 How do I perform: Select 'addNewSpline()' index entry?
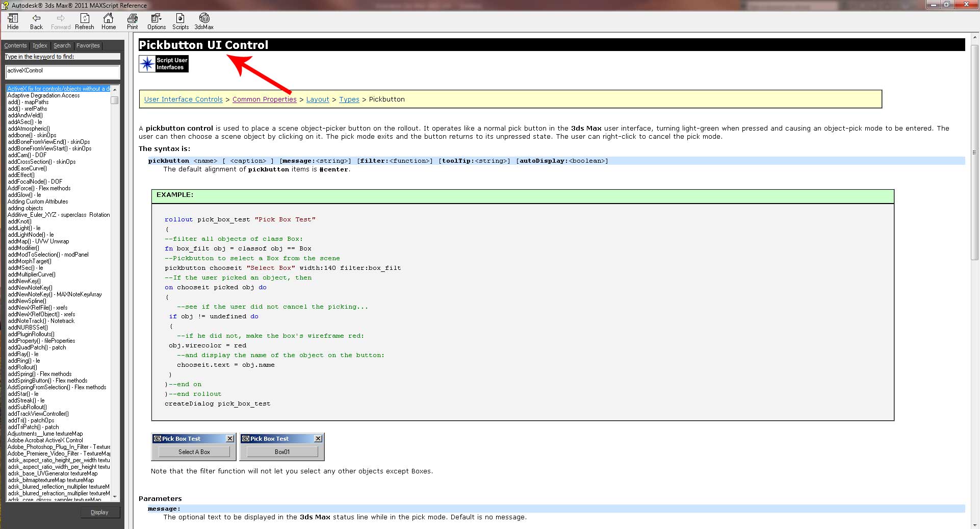(27, 301)
